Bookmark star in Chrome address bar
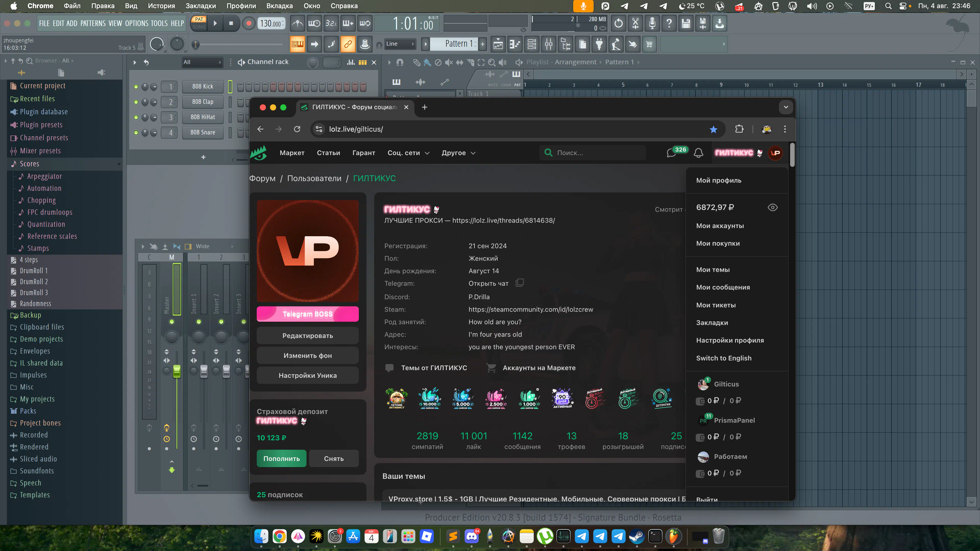Viewport: 980px width, 551px height. tap(713, 129)
